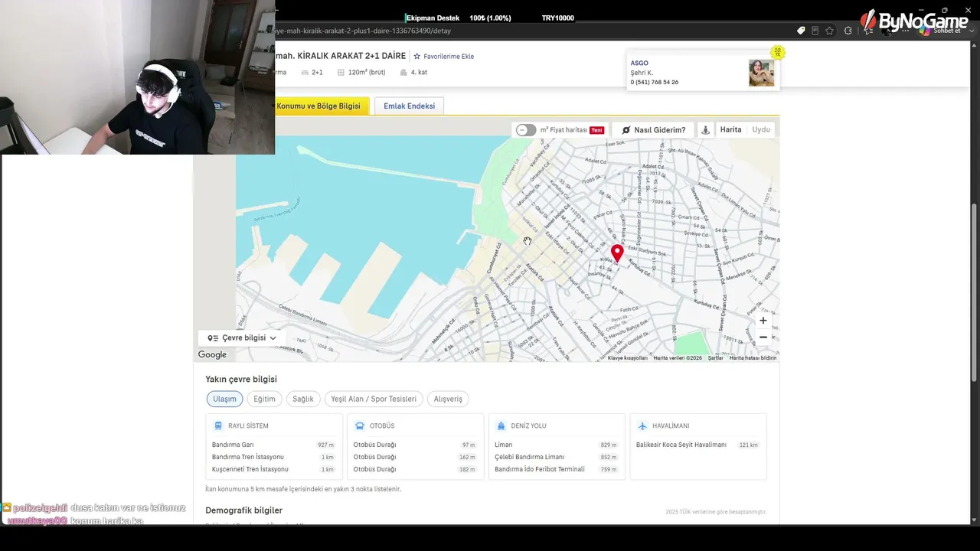Bookmark page with the address bar star icon
Screen dimensions: 980x551
tap(829, 31)
